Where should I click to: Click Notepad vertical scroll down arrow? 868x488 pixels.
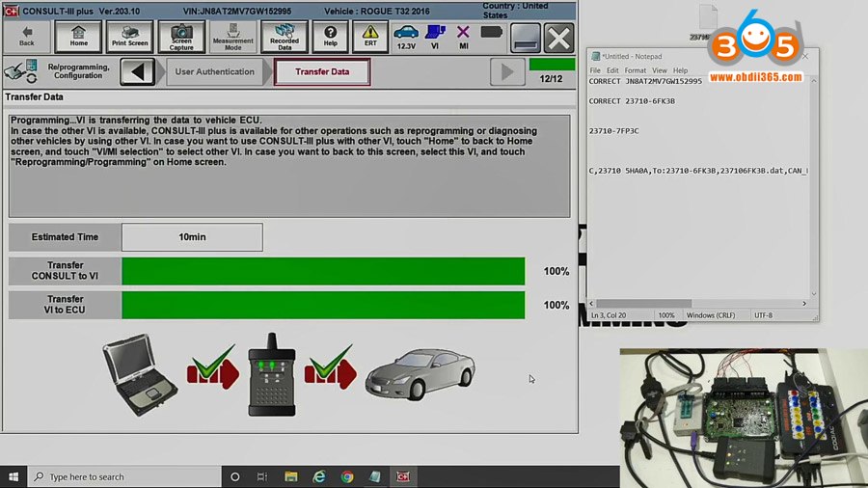814,294
